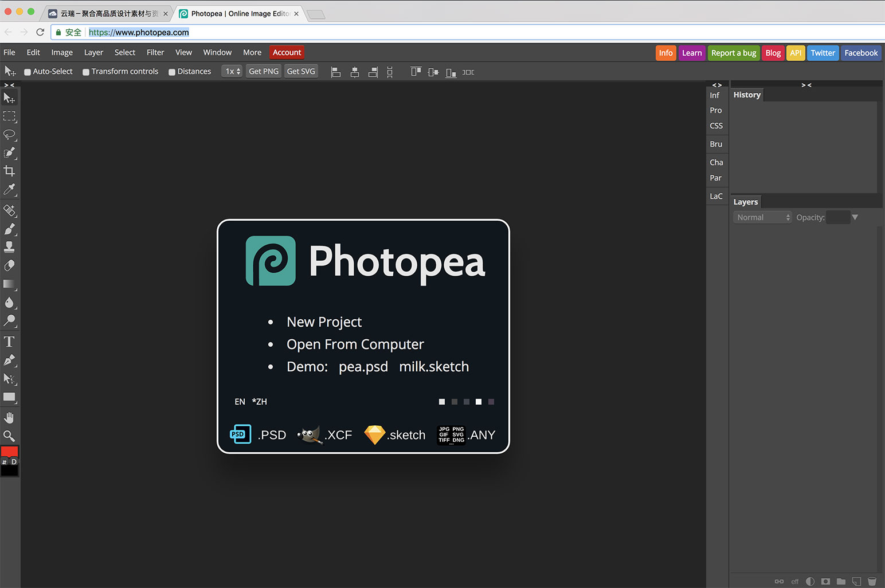Select the Gradient tool
Image resolution: width=885 pixels, height=588 pixels.
point(9,284)
